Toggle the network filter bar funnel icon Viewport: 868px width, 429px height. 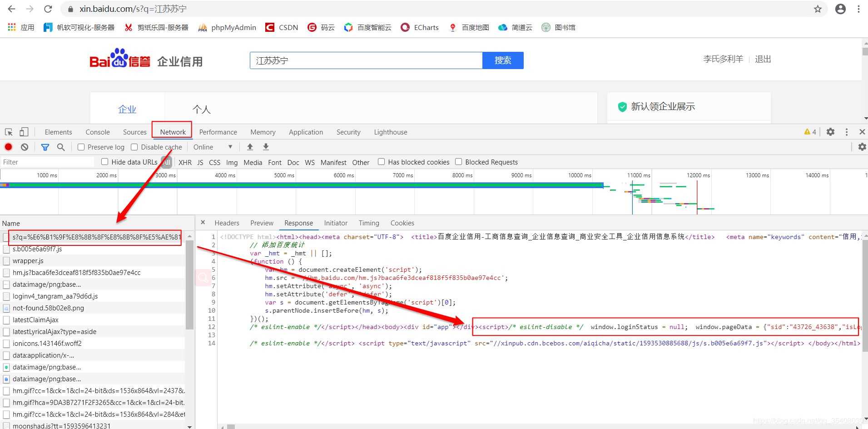(45, 147)
